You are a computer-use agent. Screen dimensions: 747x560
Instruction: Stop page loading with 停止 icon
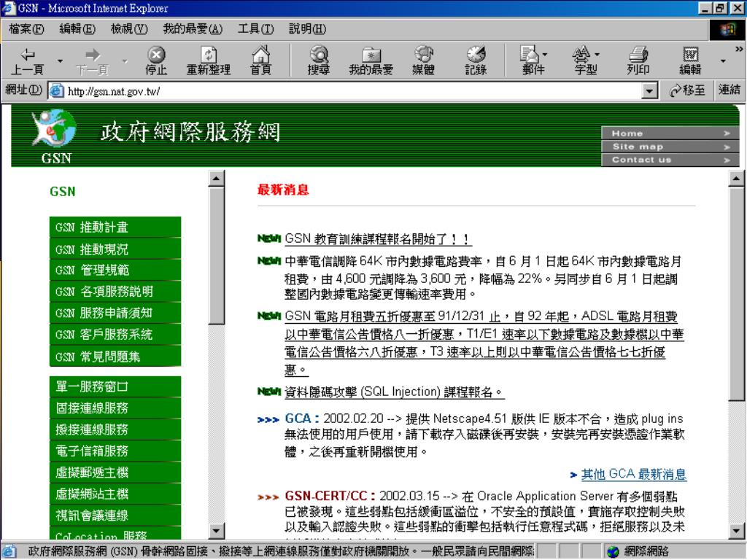pos(156,54)
